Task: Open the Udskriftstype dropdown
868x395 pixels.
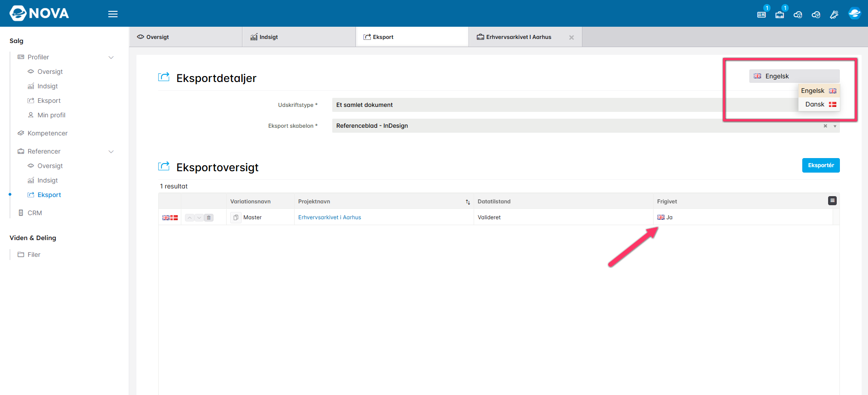Action: (x=586, y=105)
